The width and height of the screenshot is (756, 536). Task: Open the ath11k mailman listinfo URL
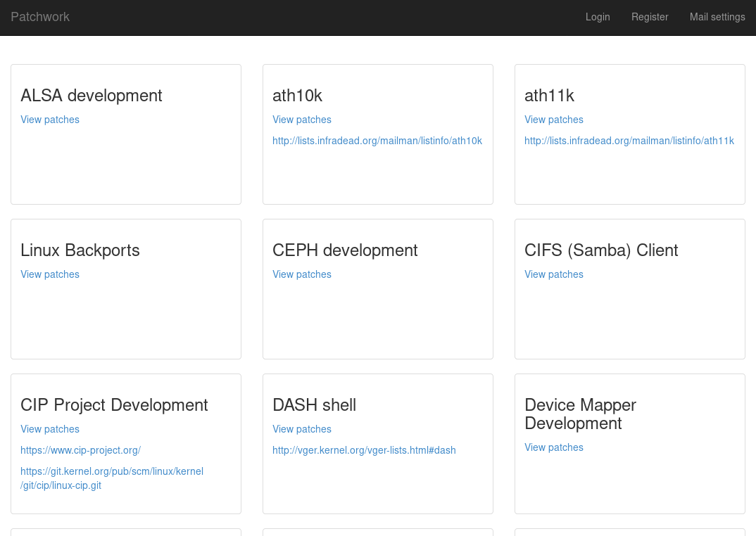(629, 141)
